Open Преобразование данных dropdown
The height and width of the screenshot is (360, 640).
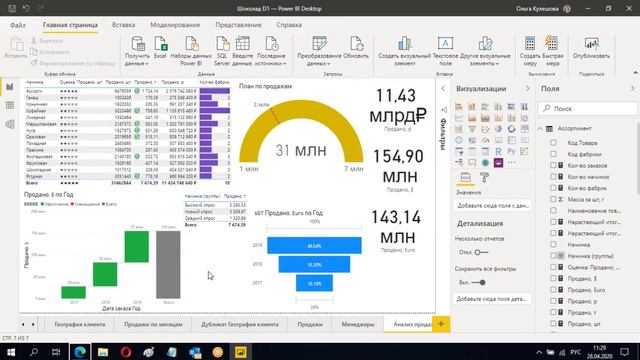pyautogui.click(x=319, y=51)
